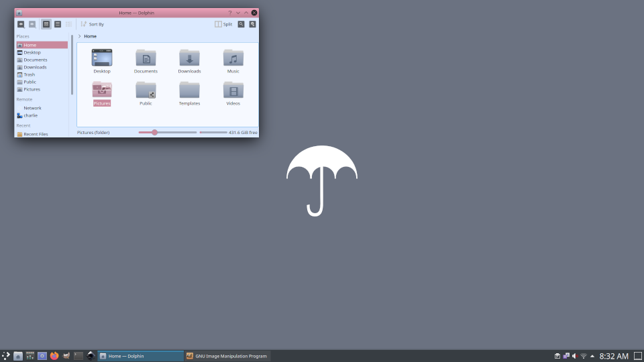Open the mixer/settings taskbar icon
This screenshot has height=362, width=644.
(x=30, y=356)
